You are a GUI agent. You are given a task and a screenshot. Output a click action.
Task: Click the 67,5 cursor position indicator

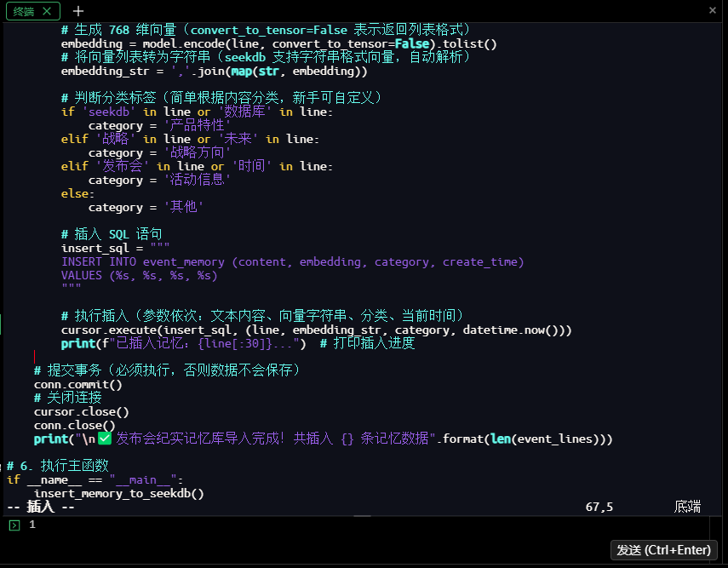coord(599,507)
